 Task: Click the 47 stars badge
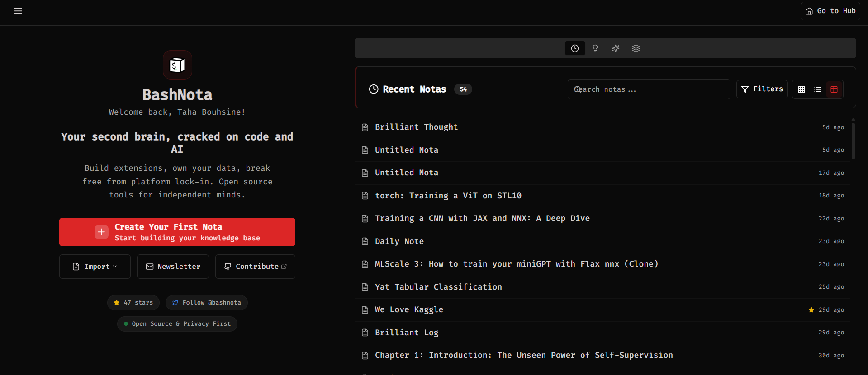click(x=133, y=303)
